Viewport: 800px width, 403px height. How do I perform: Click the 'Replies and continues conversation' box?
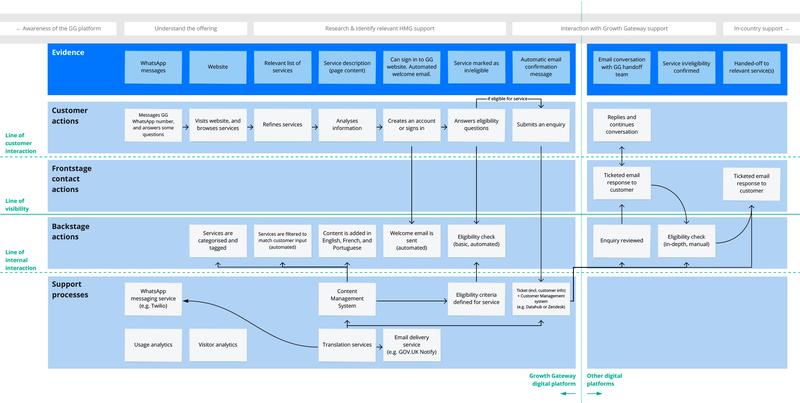tap(622, 125)
